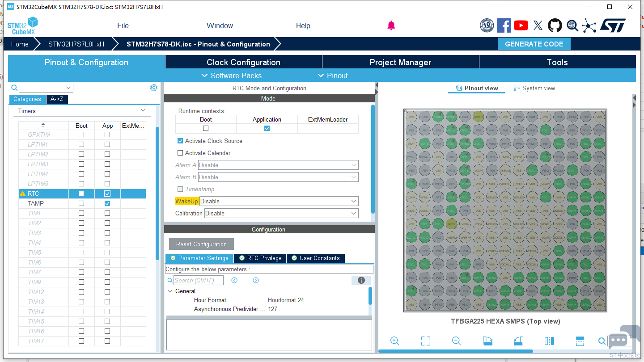Open the category search dropdown
644x362 pixels.
click(x=69, y=88)
